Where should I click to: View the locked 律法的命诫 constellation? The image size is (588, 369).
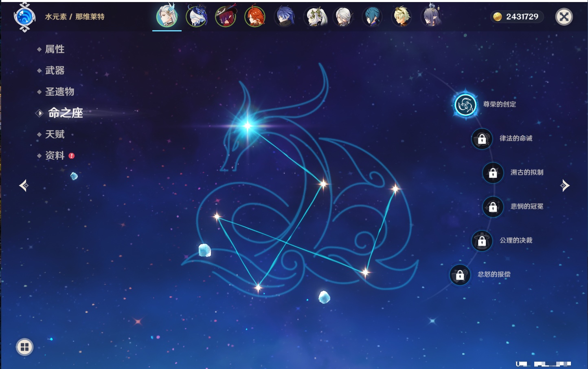point(482,139)
